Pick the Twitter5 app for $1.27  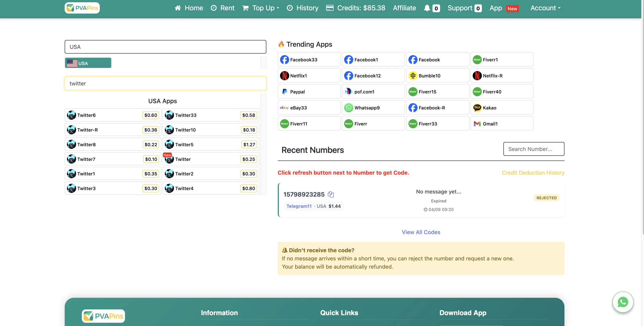[211, 145]
